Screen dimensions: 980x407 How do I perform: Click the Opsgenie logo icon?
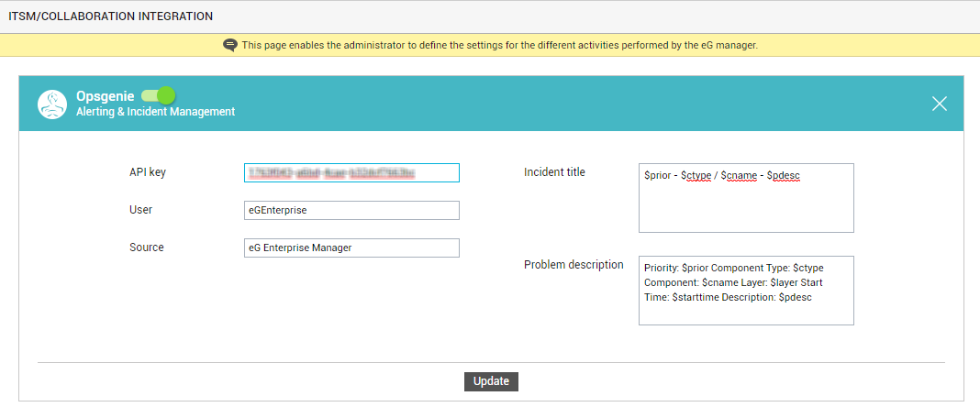point(52,104)
